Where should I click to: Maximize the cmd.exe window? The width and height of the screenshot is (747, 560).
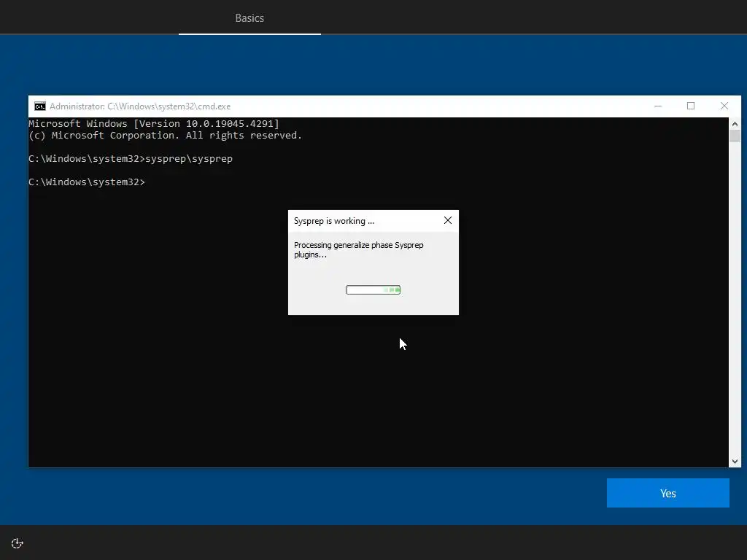[x=690, y=106]
